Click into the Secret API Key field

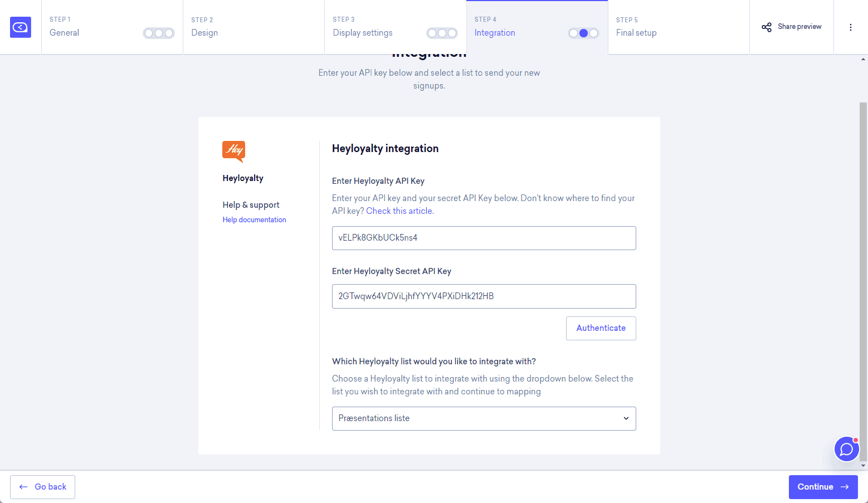tap(484, 296)
